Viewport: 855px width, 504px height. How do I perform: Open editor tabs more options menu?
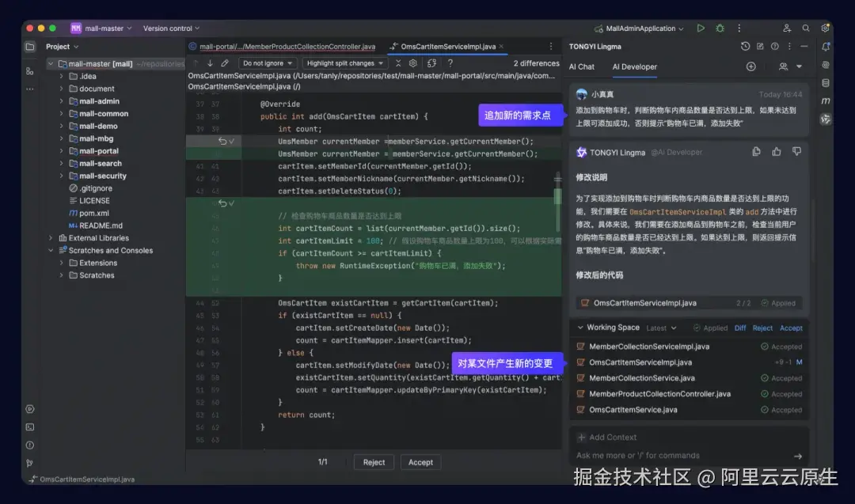pyautogui.click(x=551, y=47)
